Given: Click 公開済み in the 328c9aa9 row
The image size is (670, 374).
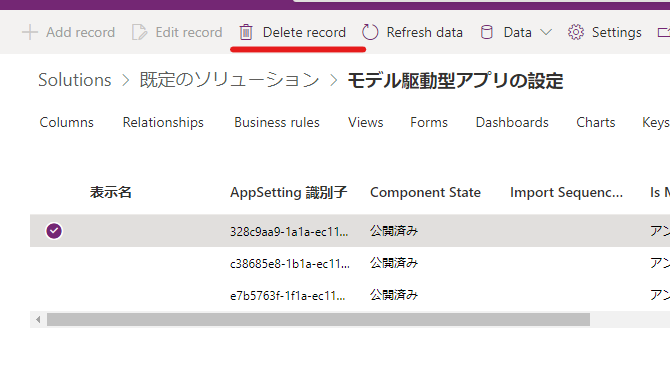Looking at the screenshot, I should (394, 231).
